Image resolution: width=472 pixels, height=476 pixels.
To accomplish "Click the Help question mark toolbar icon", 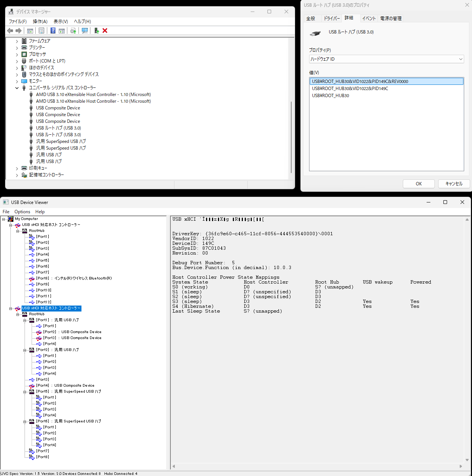I will click(53, 31).
